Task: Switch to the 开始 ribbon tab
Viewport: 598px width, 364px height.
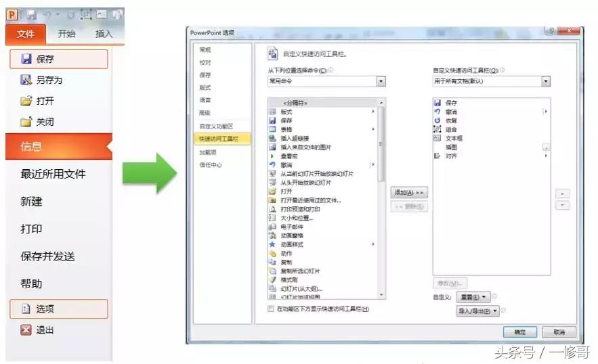Action: [66, 34]
